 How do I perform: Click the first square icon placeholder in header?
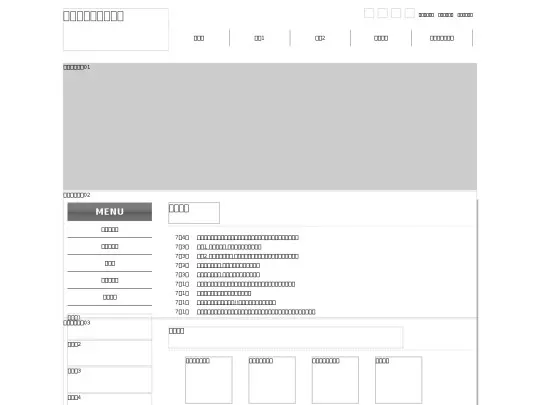pos(369,13)
